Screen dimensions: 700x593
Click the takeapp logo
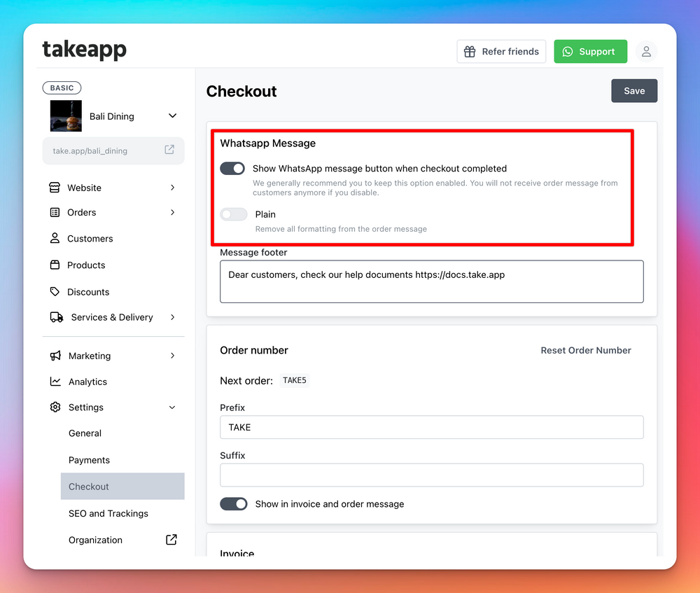(85, 50)
